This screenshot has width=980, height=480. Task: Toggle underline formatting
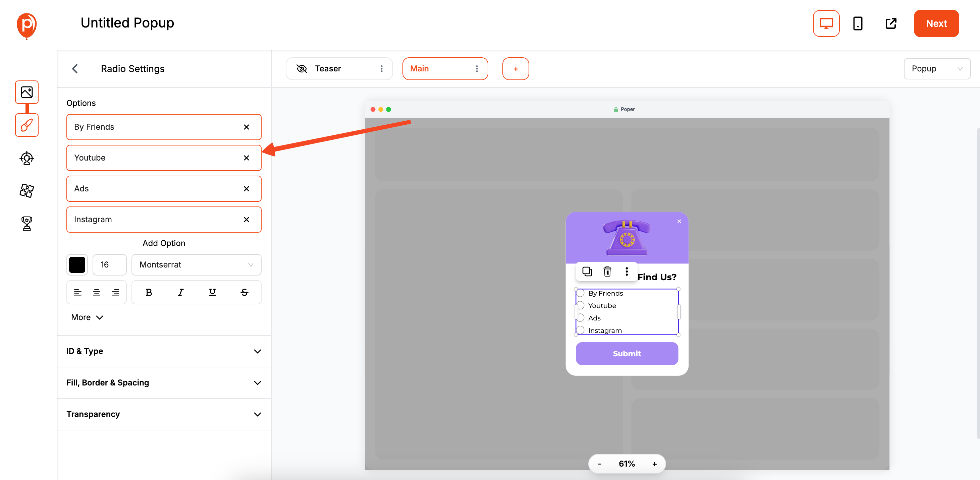[212, 292]
